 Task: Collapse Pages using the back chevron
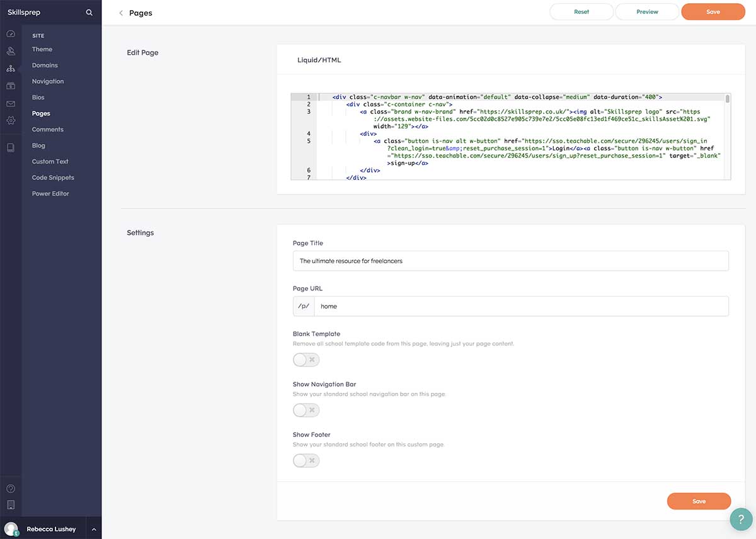coord(120,13)
